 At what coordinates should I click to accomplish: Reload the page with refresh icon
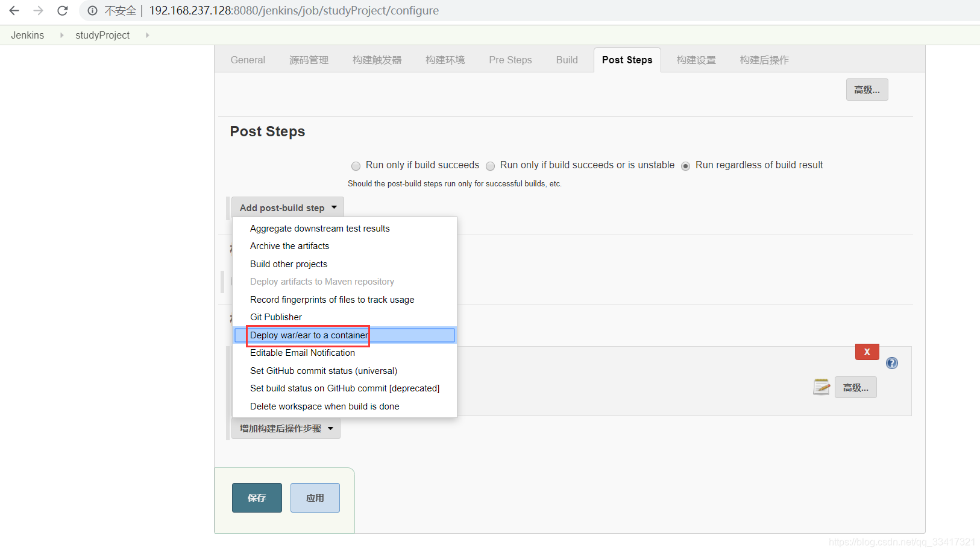coord(63,11)
